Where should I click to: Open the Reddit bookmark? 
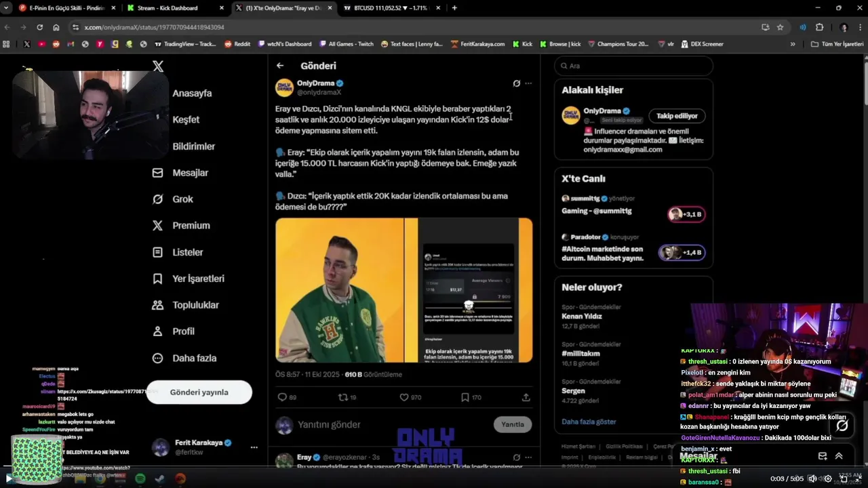coord(237,44)
